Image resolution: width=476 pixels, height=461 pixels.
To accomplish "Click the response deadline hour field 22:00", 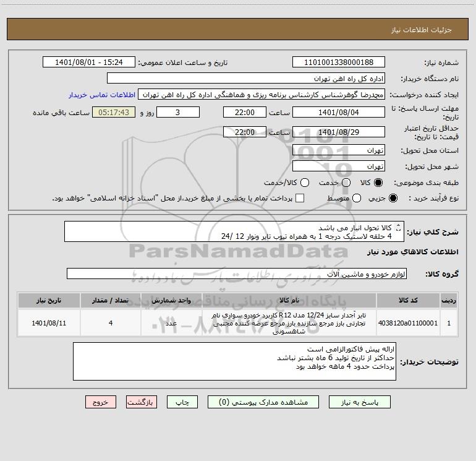I will pos(245,112).
